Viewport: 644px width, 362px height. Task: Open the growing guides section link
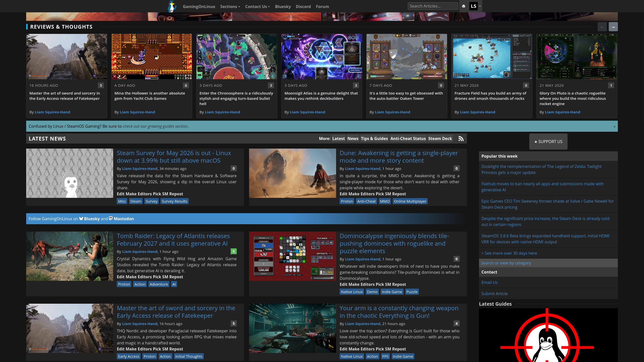[155, 126]
